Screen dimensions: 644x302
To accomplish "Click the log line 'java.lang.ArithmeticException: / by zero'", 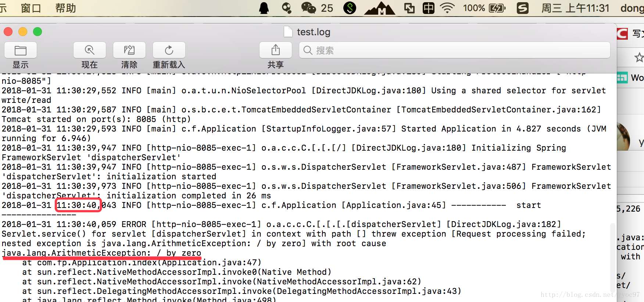I will tap(101, 253).
